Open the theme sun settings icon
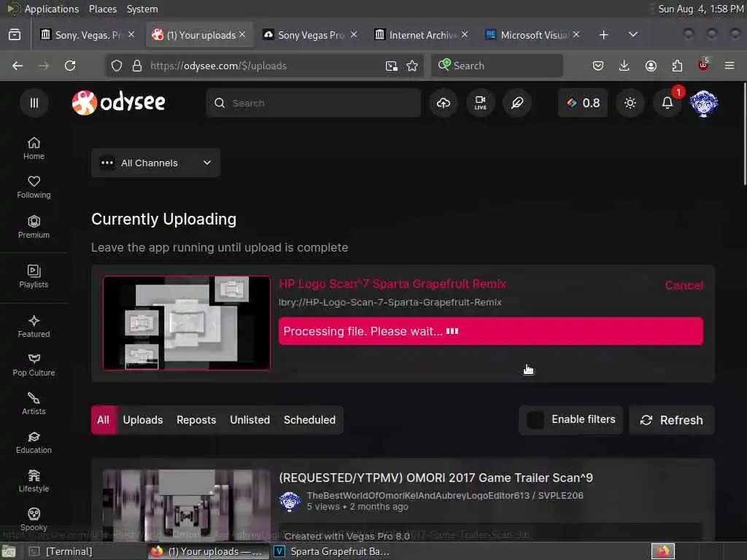The image size is (747, 560). [630, 103]
